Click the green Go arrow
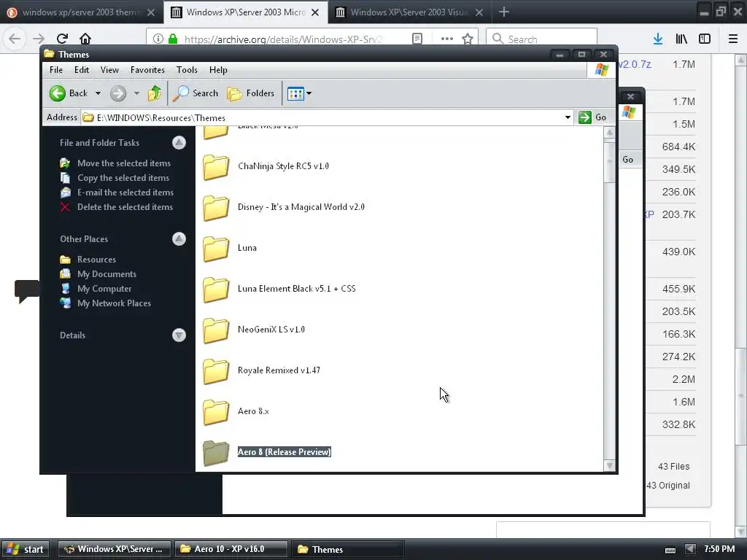 [x=584, y=117]
